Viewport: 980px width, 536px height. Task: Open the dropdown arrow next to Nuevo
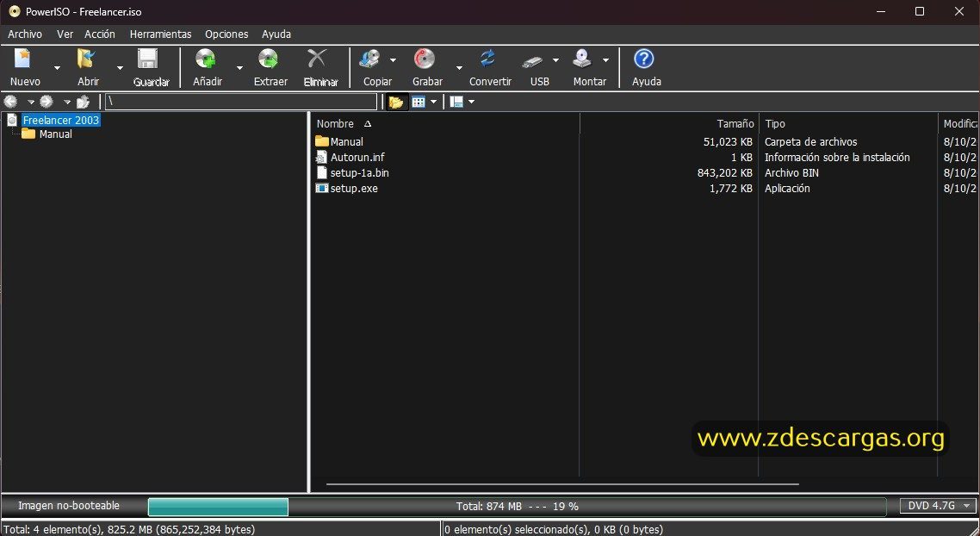57,67
